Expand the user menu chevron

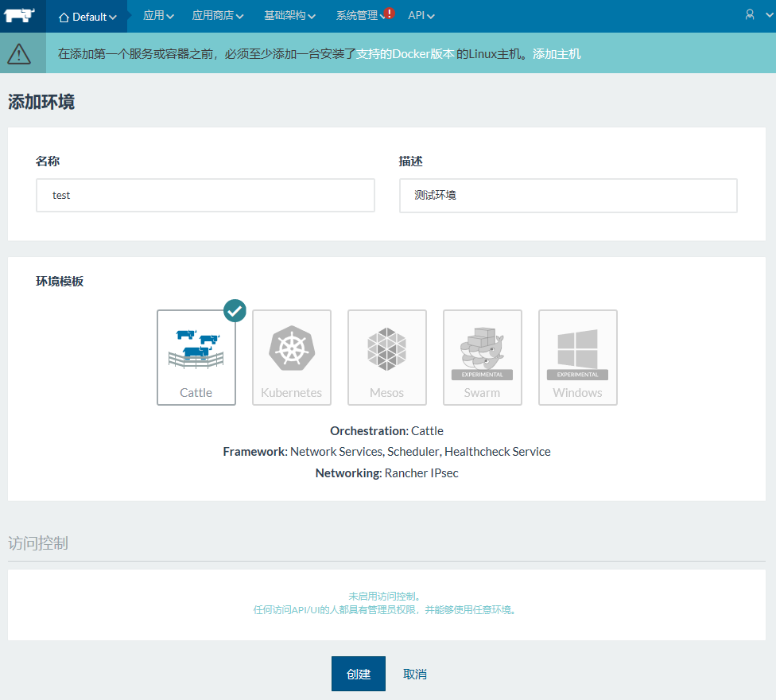(770, 15)
